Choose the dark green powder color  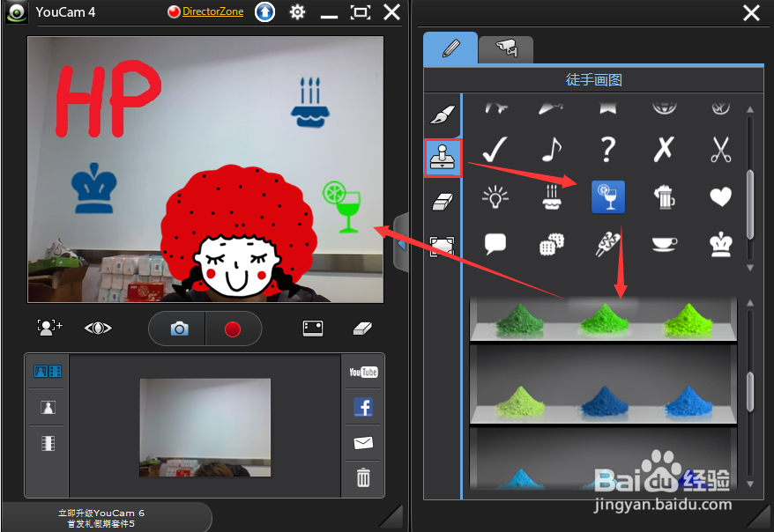point(520,320)
